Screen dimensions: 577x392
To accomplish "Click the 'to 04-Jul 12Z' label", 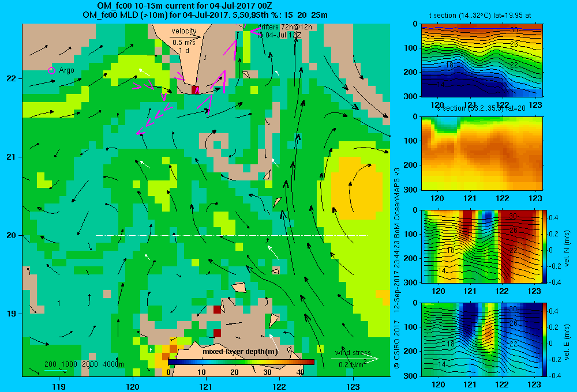I will coord(279,35).
